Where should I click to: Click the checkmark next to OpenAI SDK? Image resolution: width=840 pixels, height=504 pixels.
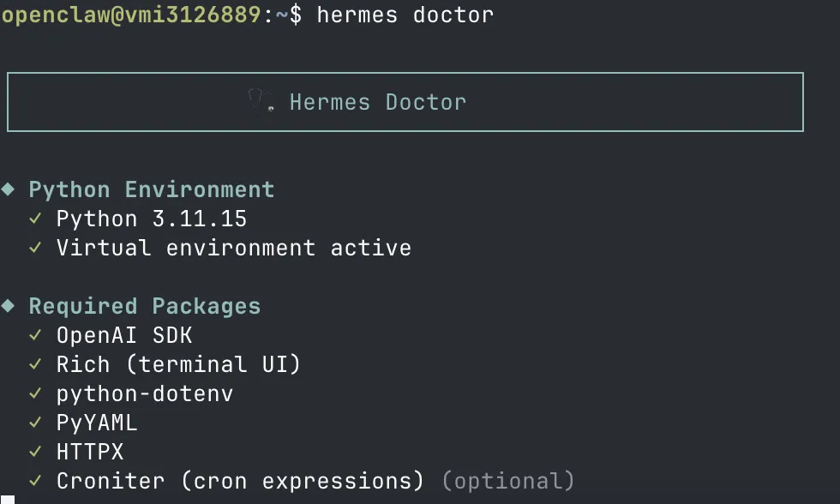tap(36, 335)
